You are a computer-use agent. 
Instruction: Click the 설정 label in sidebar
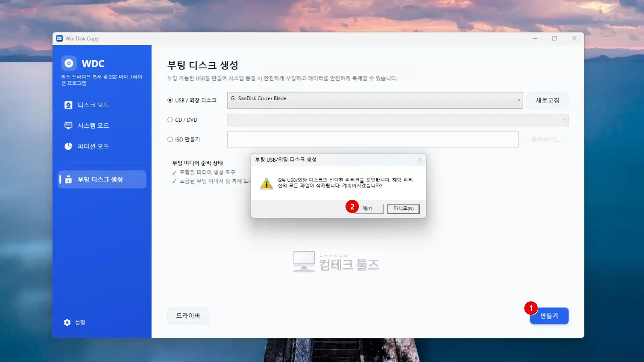click(x=80, y=322)
